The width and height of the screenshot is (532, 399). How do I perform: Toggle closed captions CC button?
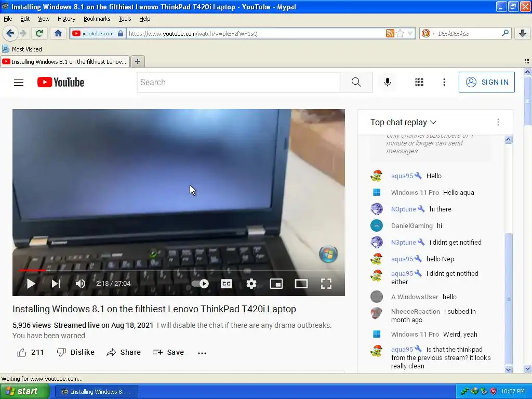pyautogui.click(x=227, y=284)
